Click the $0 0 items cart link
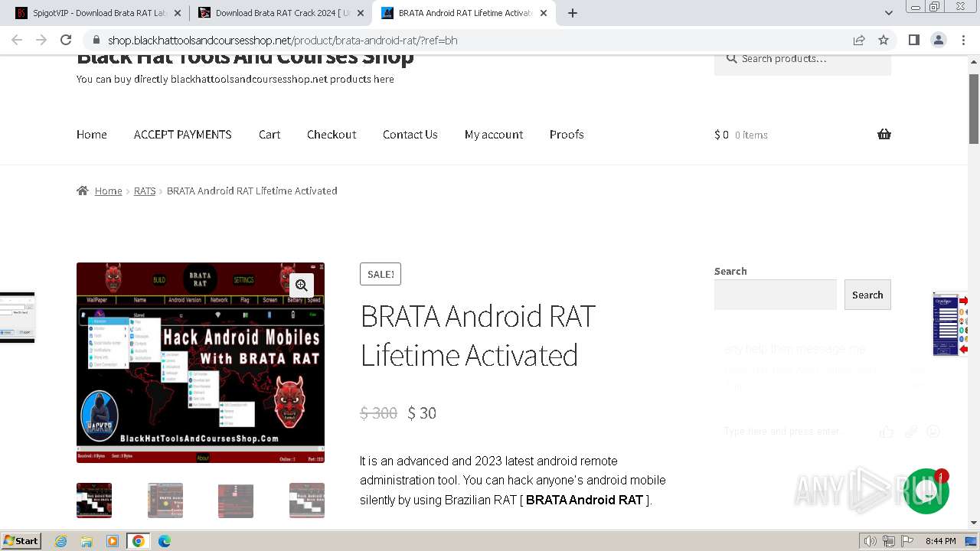The image size is (980, 551). pyautogui.click(x=741, y=135)
